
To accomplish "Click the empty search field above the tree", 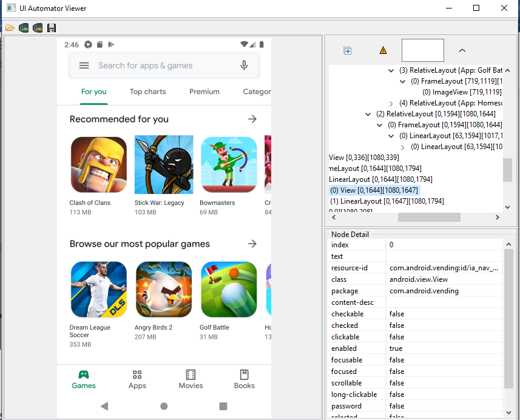I will [x=422, y=50].
